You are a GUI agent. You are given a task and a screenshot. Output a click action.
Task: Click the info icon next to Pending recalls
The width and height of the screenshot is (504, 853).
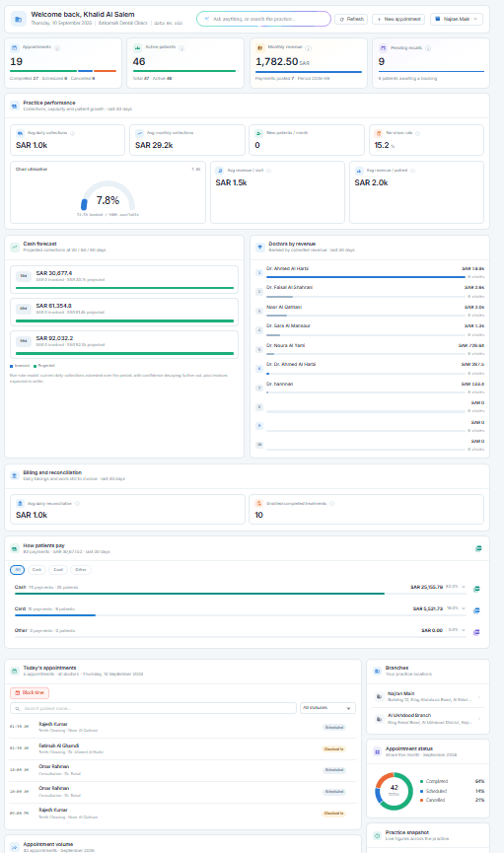coord(428,48)
